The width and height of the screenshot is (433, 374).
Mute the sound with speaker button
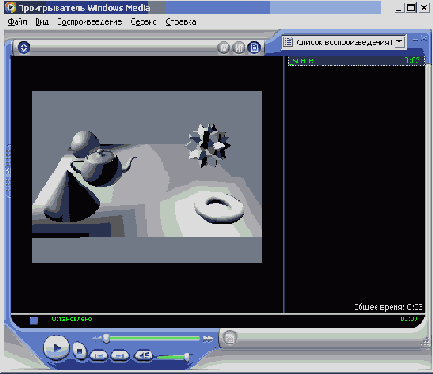[x=144, y=356]
